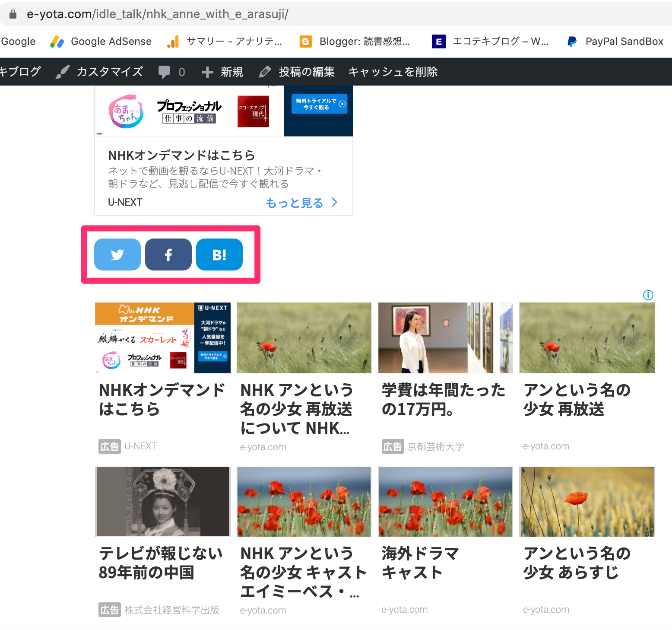Image resolution: width=672 pixels, height=630 pixels.
Task: Open the エコテキブログ bookmark
Action: (x=490, y=41)
